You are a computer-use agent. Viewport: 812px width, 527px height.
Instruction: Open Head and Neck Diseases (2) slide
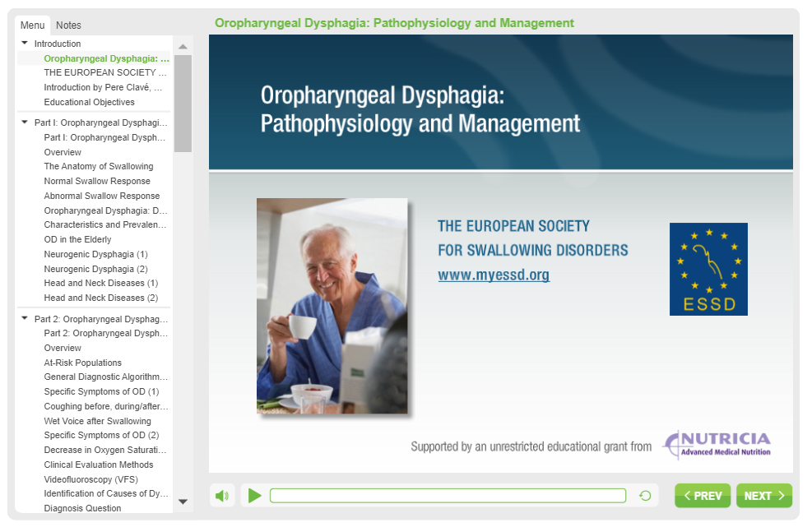pos(101,298)
